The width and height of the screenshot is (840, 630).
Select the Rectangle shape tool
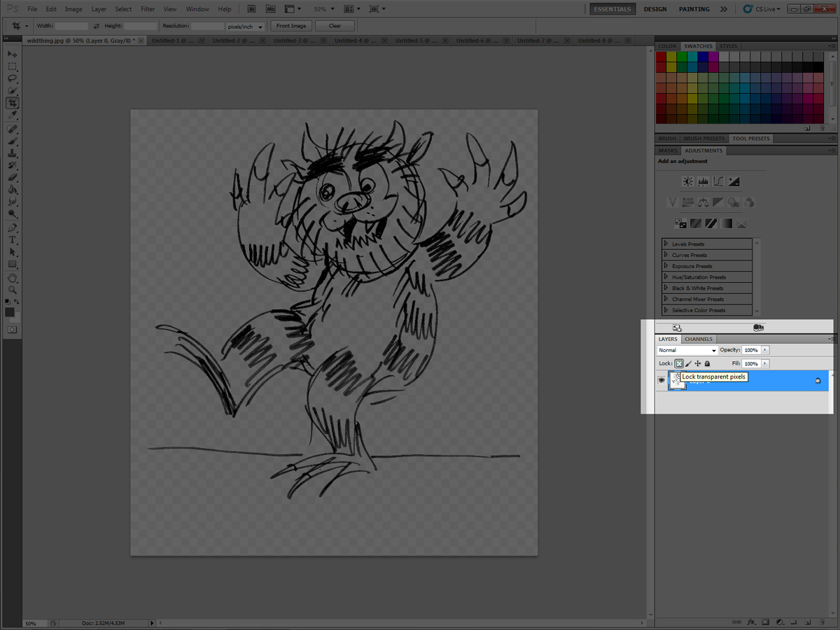[x=13, y=264]
